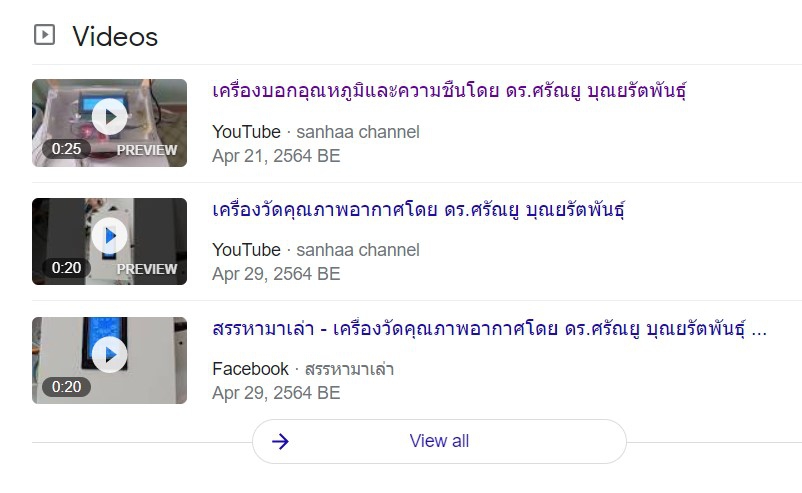Click the Videos section heading text
The width and height of the screenshot is (802, 493).
tap(115, 37)
